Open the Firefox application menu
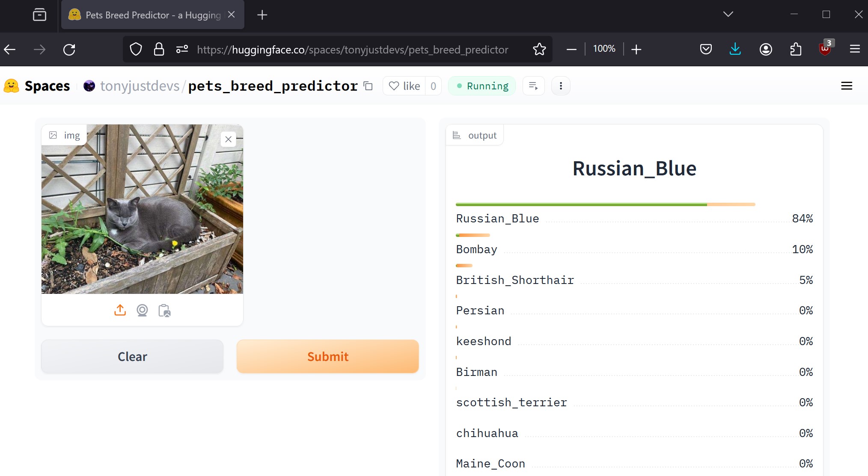 pos(855,50)
